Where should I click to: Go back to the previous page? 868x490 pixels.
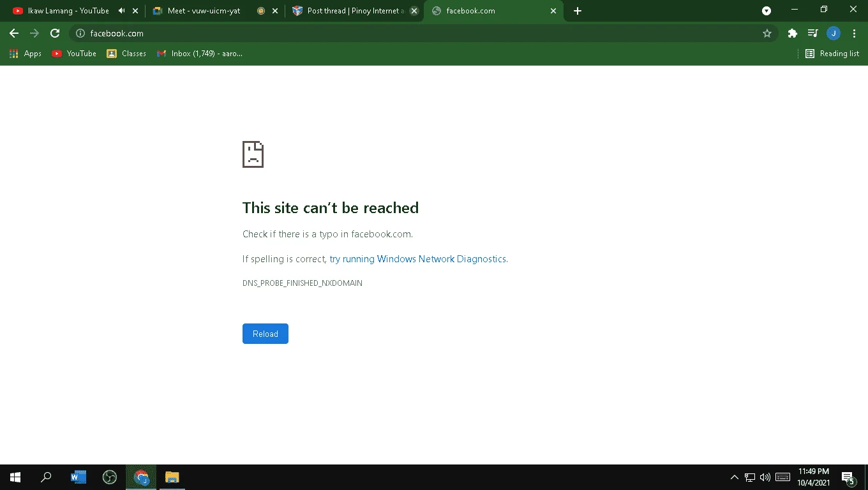point(14,33)
